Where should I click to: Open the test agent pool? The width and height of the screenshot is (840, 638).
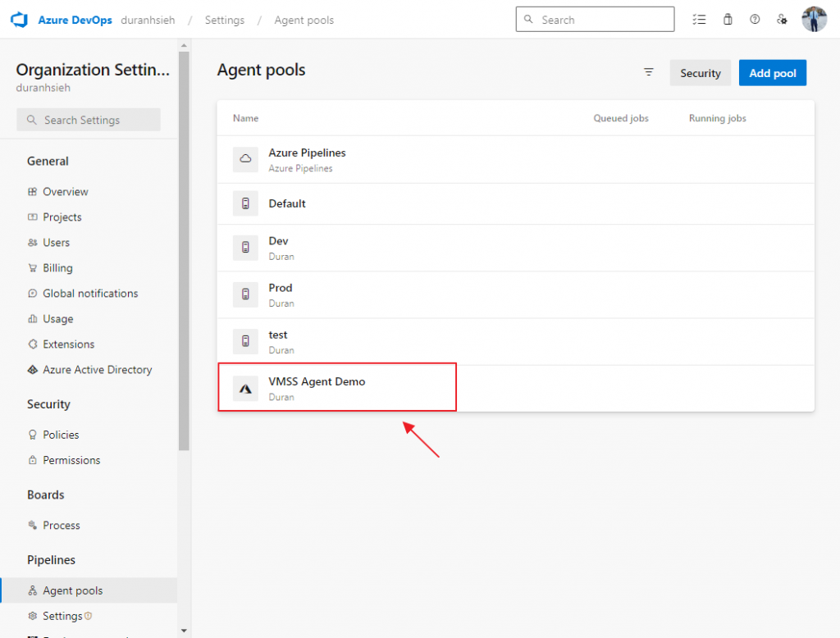tap(515, 342)
